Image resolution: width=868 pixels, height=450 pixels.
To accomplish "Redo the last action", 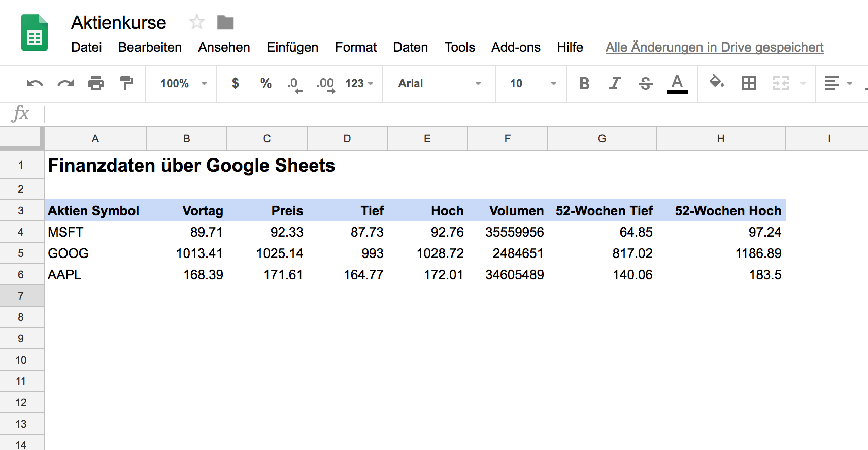I will point(65,83).
